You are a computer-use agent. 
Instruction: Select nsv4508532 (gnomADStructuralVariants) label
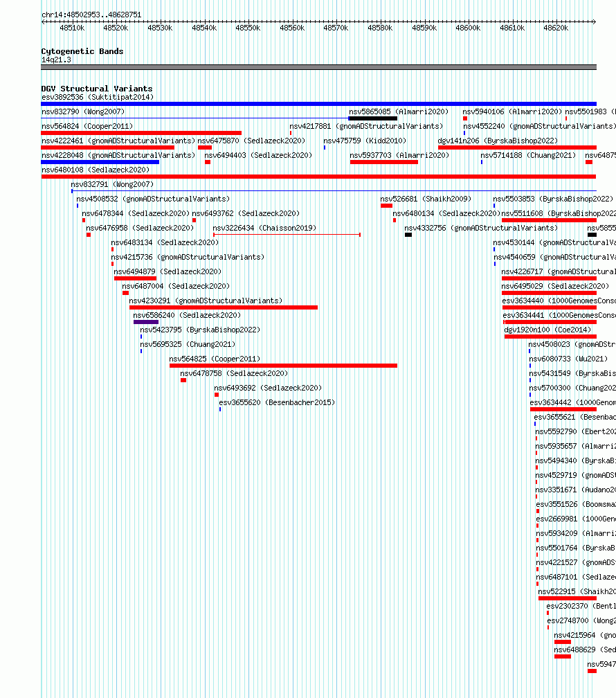[153, 199]
